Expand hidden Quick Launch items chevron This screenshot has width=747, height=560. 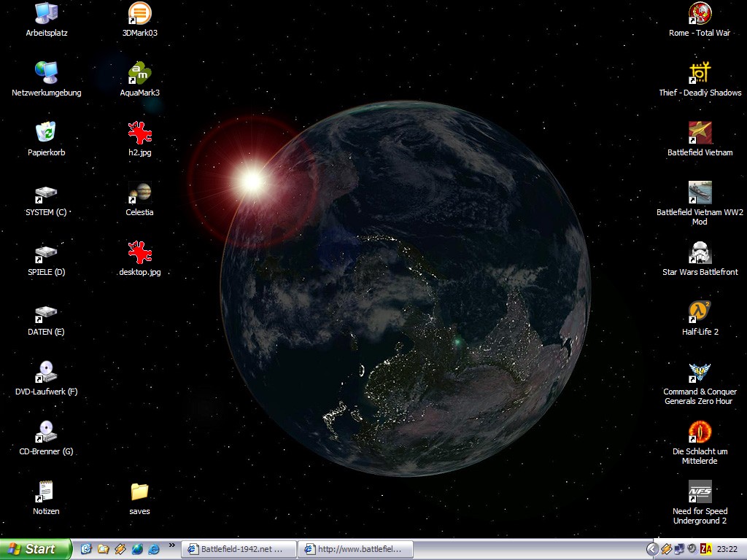(172, 545)
